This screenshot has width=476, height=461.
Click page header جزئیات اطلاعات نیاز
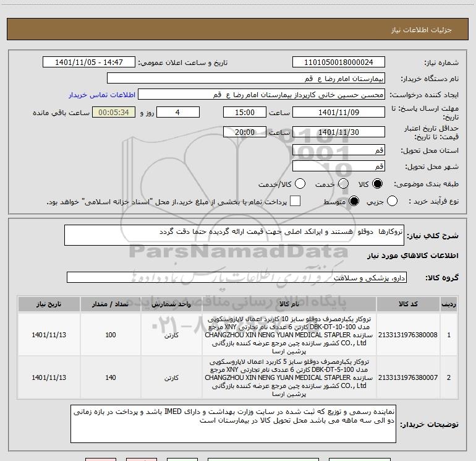[x=422, y=30]
